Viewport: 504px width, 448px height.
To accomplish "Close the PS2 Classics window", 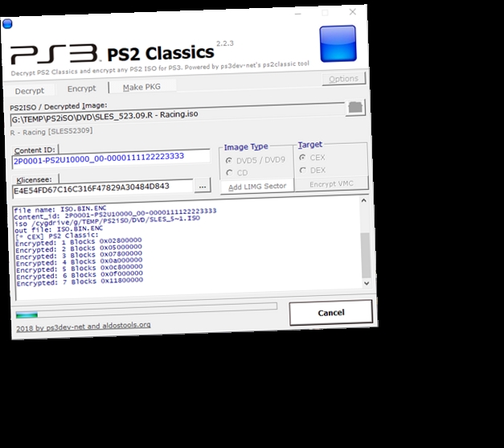I will coord(353,12).
